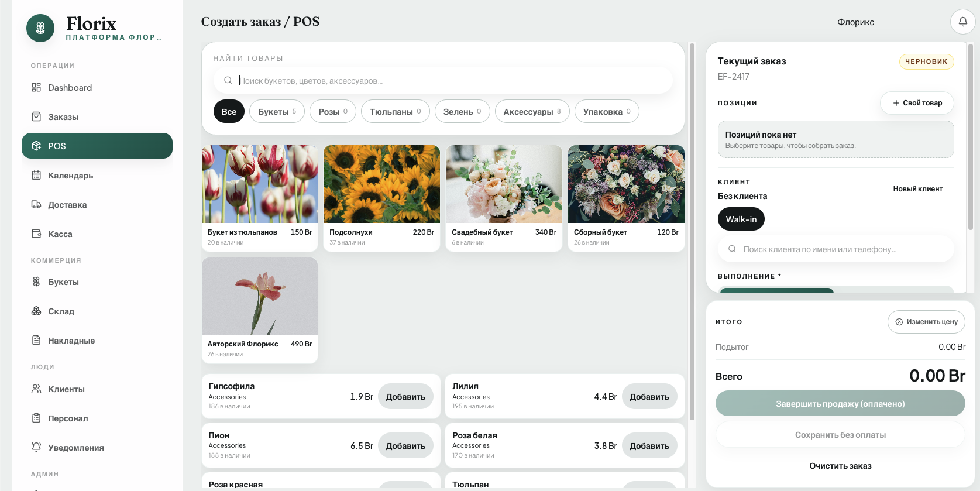Click the magnifier icon in client search
Screen dimensions: 980x491
(732, 249)
